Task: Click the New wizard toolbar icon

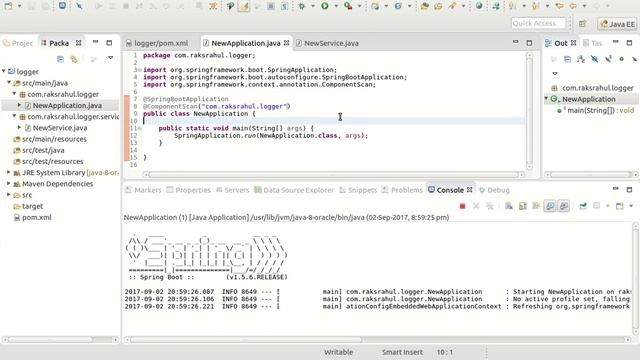Action: coord(8,6)
